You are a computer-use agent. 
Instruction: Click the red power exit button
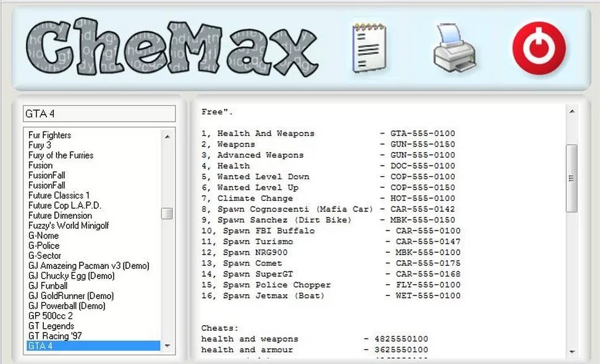tap(539, 48)
